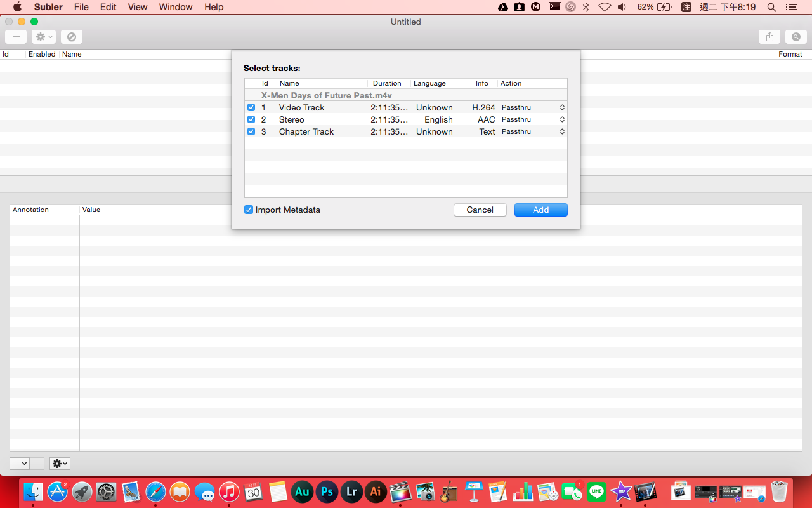Click the H.264 info cell

point(483,107)
